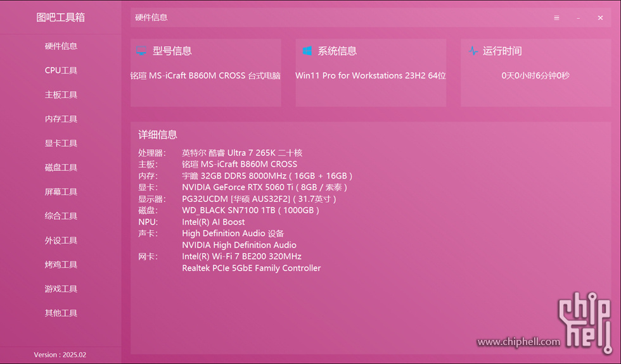
Task: Open 屏幕工具 category
Action: (x=61, y=192)
